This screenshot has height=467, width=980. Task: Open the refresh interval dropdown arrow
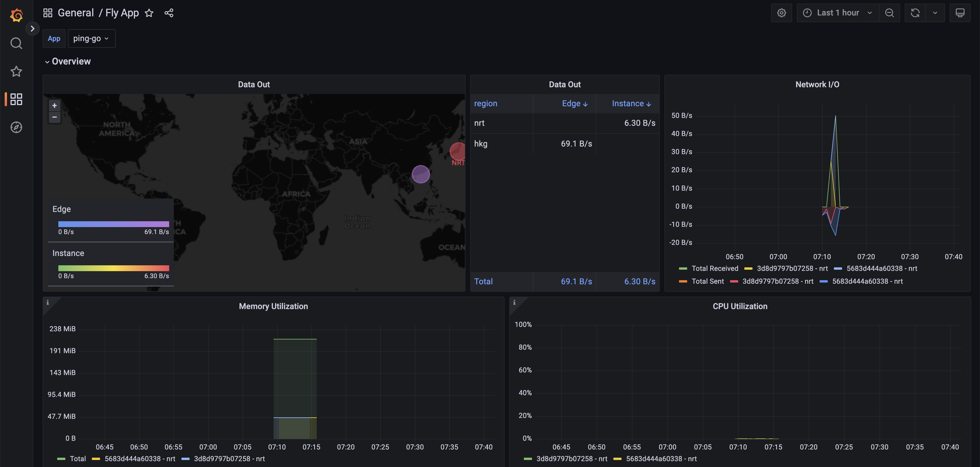tap(935, 13)
